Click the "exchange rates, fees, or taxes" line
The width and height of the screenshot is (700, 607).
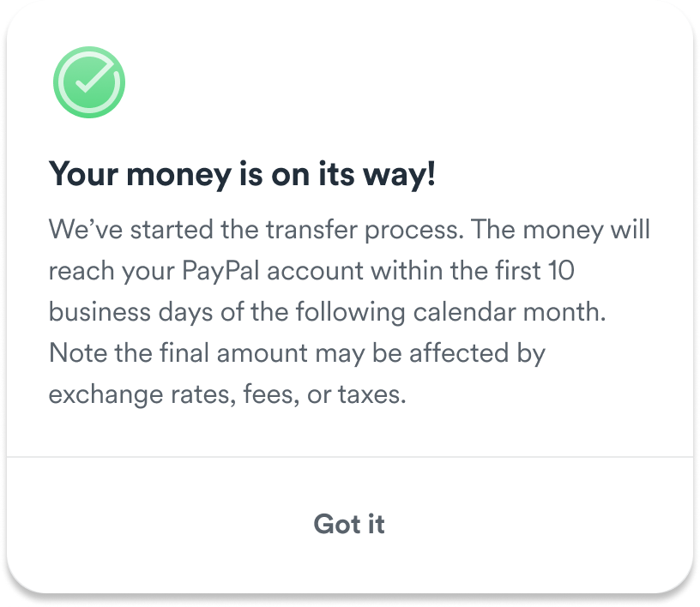(x=226, y=394)
